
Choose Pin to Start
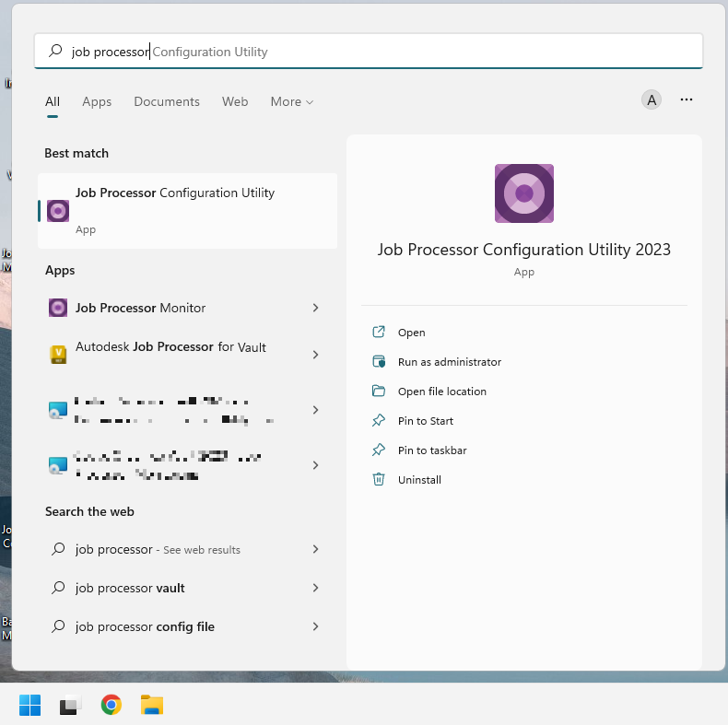[x=426, y=421]
